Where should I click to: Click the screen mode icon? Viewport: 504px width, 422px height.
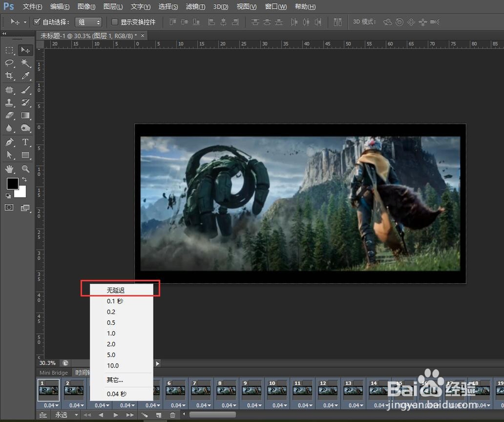point(25,208)
